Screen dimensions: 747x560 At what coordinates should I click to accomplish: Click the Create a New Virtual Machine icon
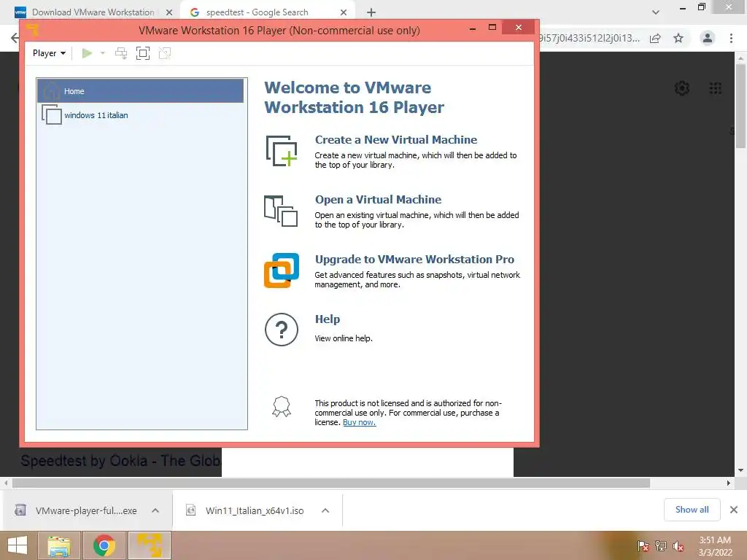click(x=282, y=152)
